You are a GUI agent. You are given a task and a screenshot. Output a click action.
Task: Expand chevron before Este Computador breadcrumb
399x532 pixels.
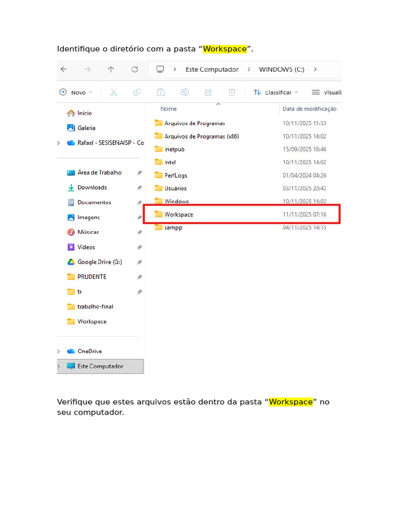pyautogui.click(x=175, y=69)
